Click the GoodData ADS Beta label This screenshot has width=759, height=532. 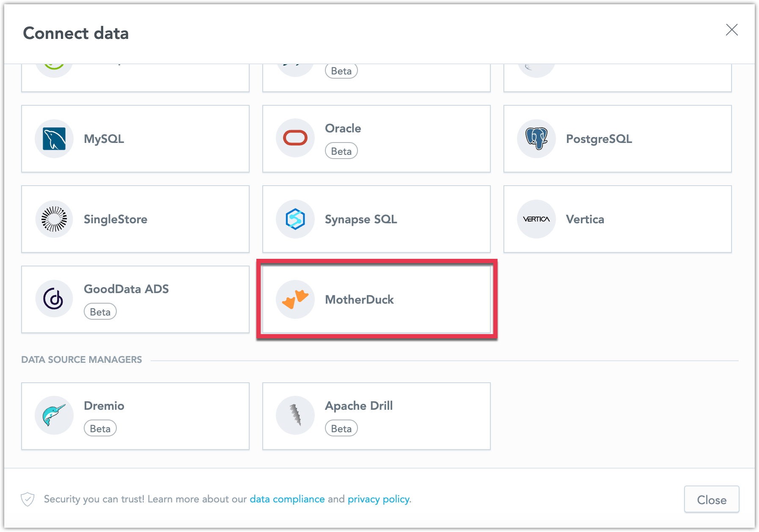click(100, 312)
